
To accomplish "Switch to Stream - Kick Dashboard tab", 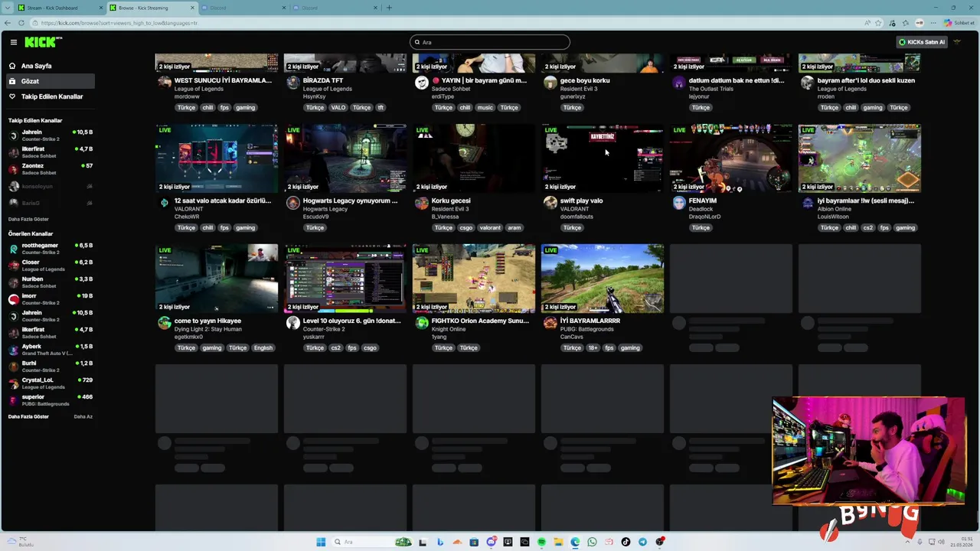I will [x=60, y=8].
